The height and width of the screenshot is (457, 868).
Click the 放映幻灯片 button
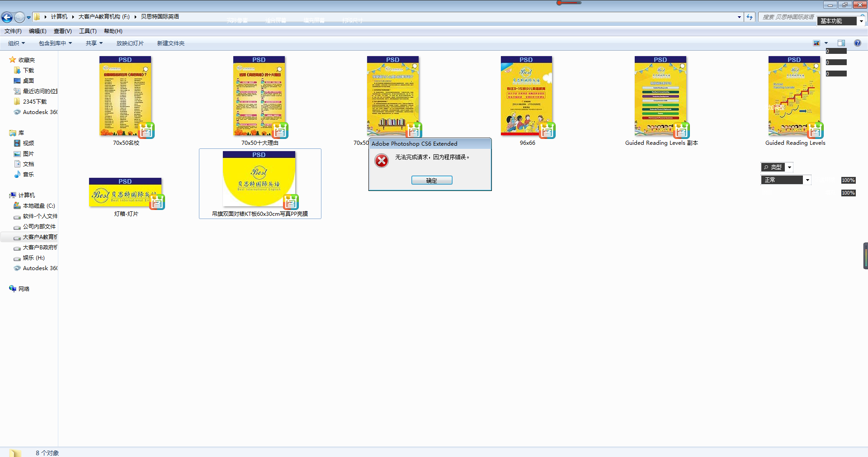point(130,43)
